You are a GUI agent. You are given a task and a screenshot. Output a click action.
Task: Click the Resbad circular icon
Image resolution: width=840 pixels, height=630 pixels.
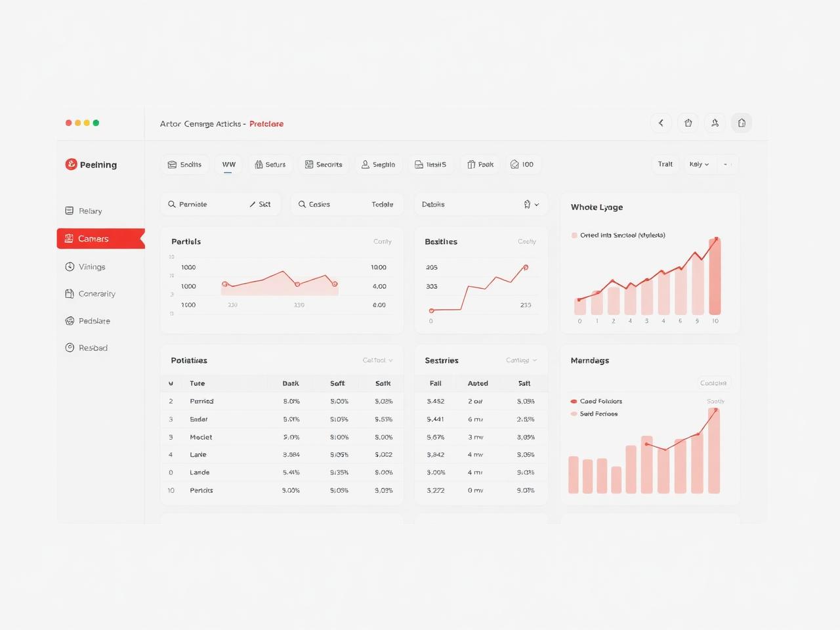(70, 348)
